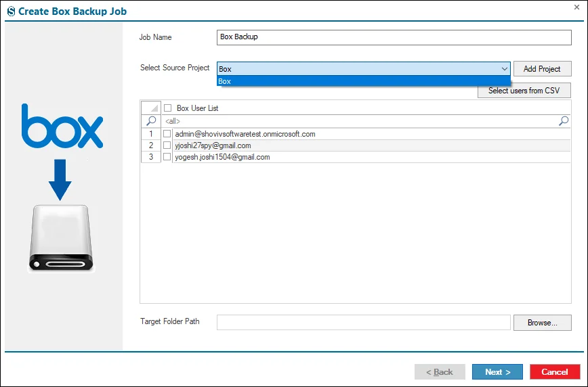The image size is (588, 387).
Task: Click the left magnifier icon in filter row
Action: [151, 120]
